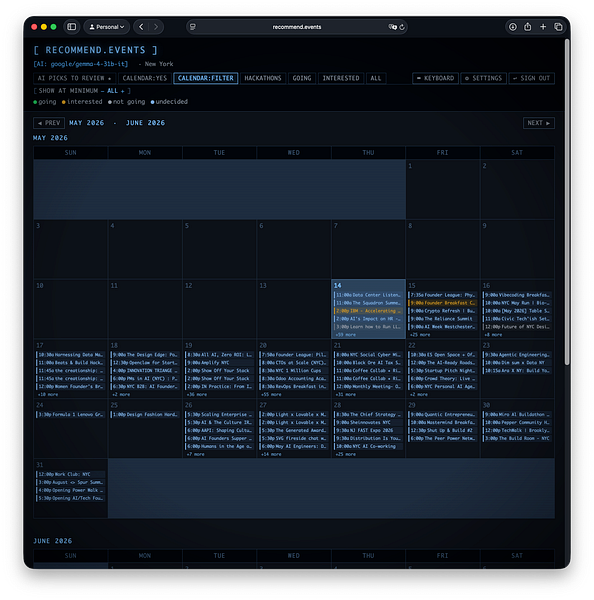Screen dimensions: 594x600
Task: Show the ALL tab
Action: 376,78
